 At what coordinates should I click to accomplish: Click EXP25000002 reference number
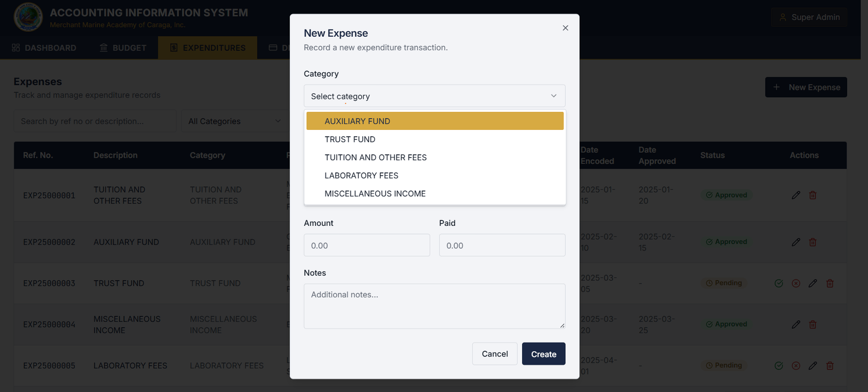(x=49, y=242)
